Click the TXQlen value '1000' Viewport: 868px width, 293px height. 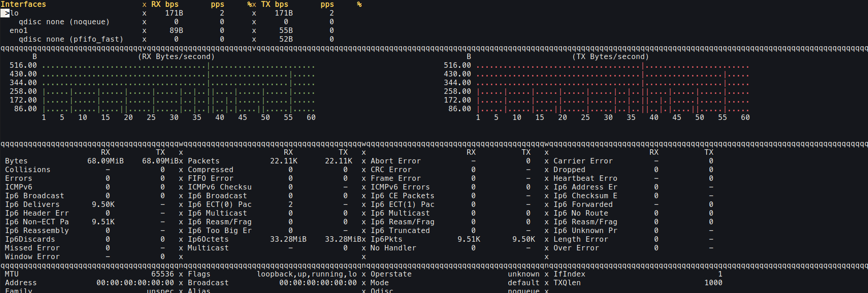pos(714,283)
